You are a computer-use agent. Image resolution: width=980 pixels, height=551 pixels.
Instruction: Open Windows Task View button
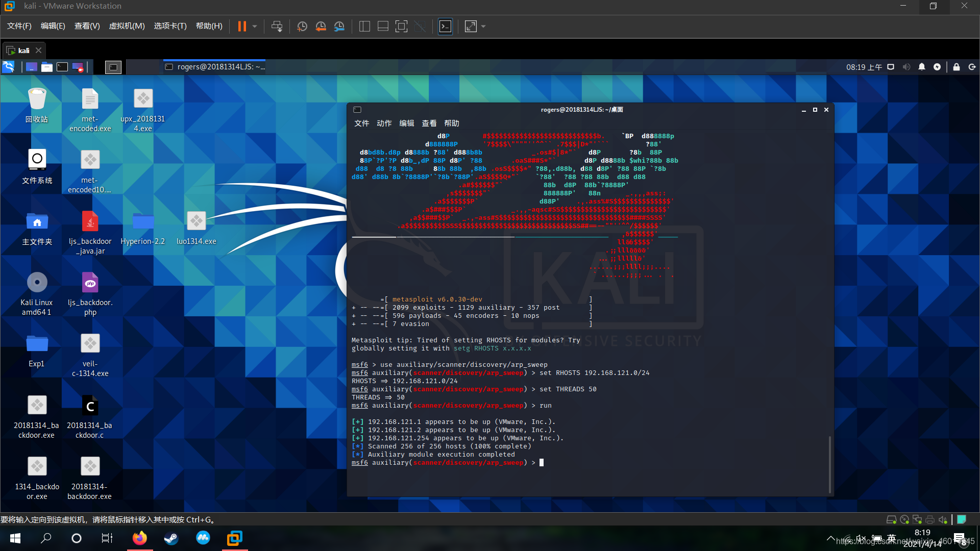coord(107,538)
